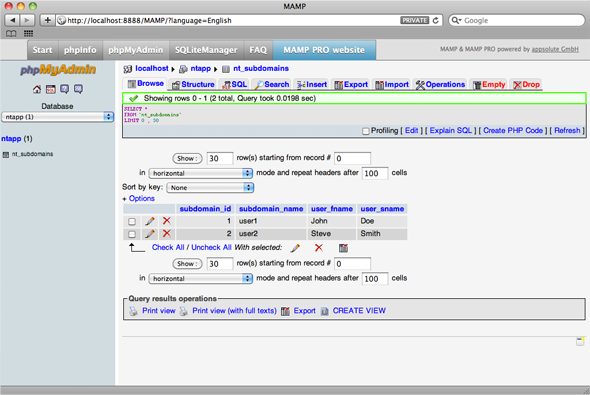This screenshot has width=590, height=395.
Task: Open phpMyAdmin documentation icon in sidebar
Action: pos(65,89)
